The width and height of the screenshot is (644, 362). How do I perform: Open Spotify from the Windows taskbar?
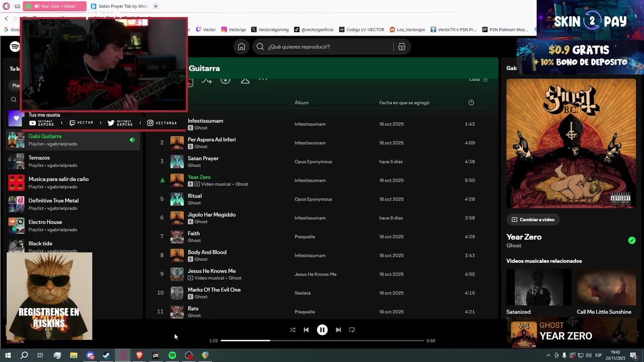[x=172, y=355]
